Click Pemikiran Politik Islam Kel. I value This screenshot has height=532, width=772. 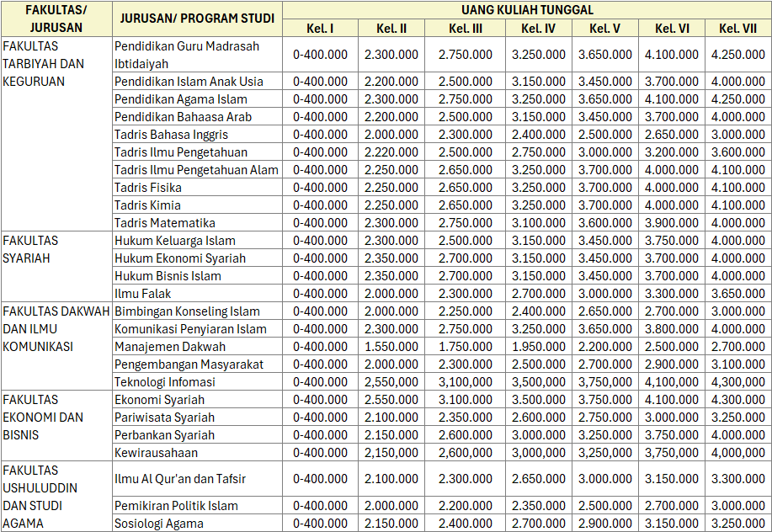pos(320,505)
